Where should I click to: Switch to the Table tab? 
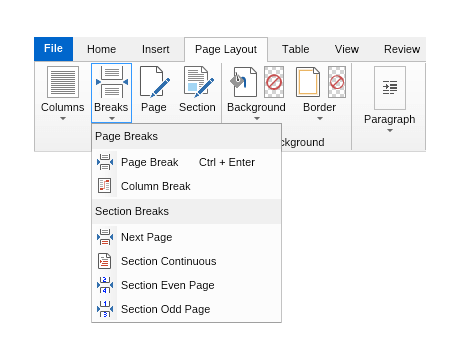pos(296,49)
